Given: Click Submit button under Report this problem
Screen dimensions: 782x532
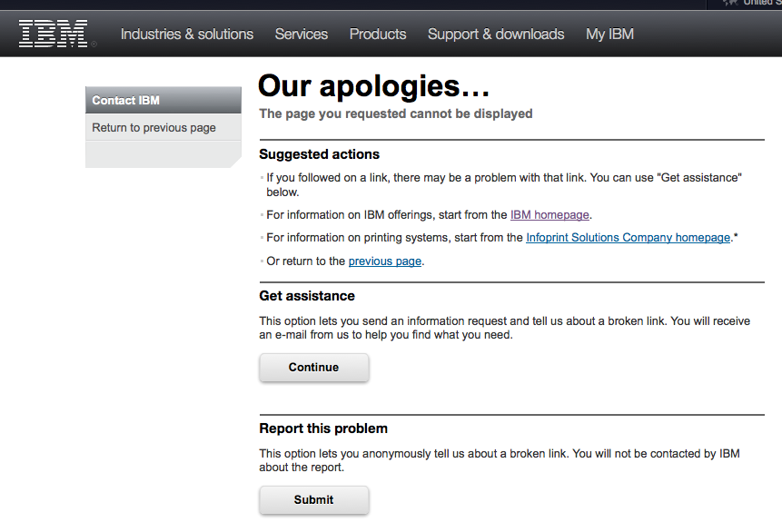Looking at the screenshot, I should click(313, 500).
